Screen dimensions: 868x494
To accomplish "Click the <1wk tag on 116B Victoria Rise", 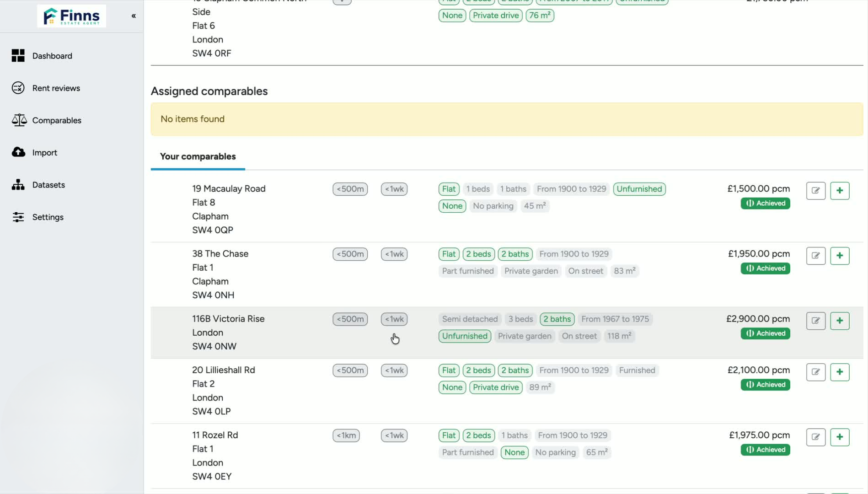I will tap(394, 319).
